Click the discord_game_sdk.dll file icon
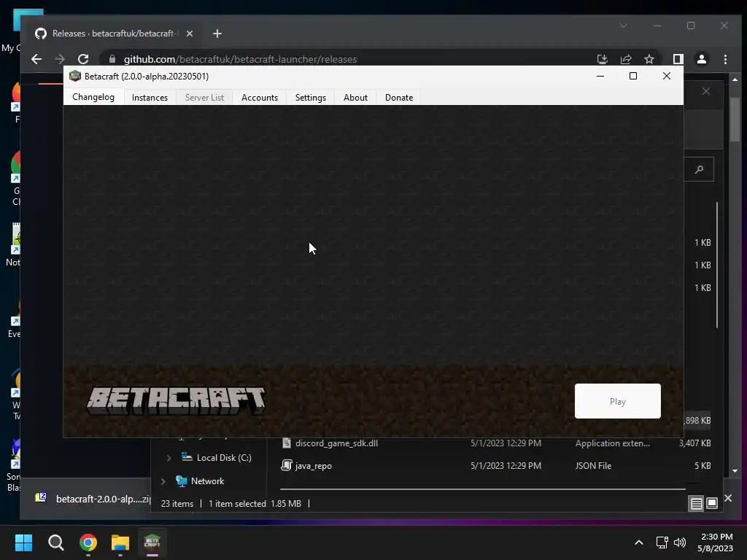Screen dimensions: 747x560 pos(286,443)
